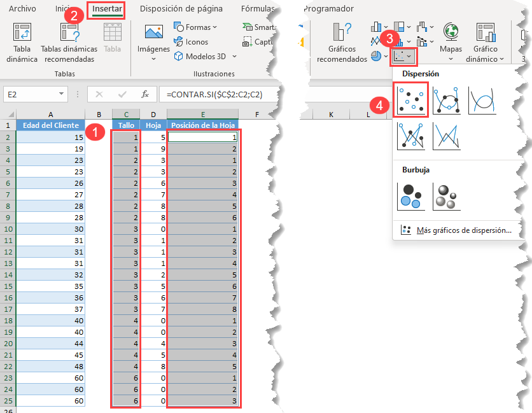The image size is (532, 413).
Task: Click the greyed-out Tabla button
Action: [x=112, y=38]
